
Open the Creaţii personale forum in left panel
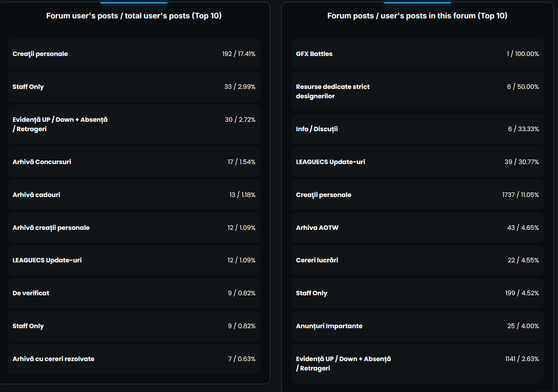[40, 54]
